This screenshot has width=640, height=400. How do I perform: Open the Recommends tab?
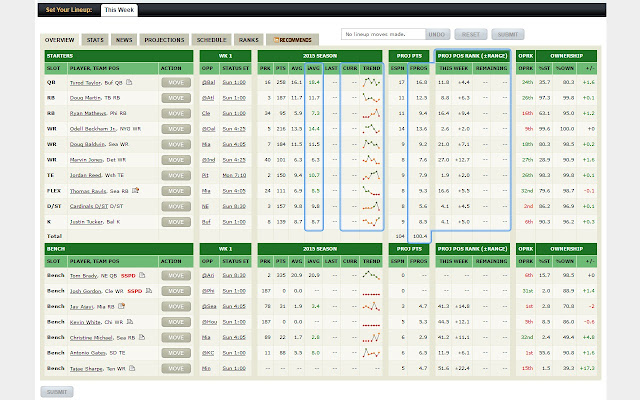[x=292, y=40]
